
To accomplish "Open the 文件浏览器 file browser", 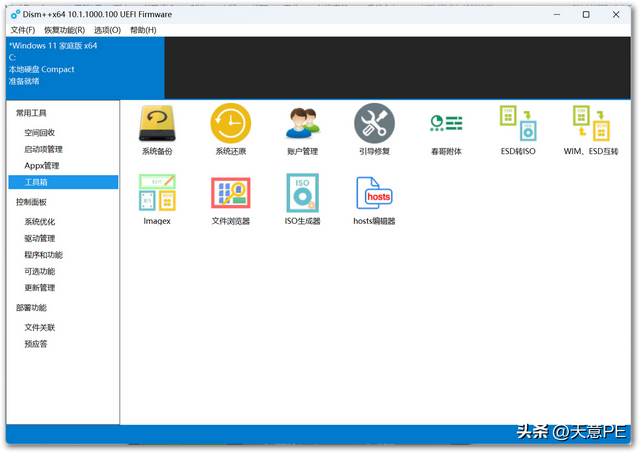I will pyautogui.click(x=231, y=200).
